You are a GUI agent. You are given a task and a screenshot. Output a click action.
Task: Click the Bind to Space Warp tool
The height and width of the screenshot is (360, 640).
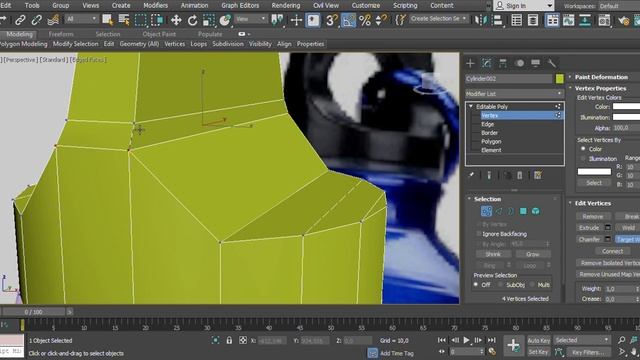tap(53, 20)
